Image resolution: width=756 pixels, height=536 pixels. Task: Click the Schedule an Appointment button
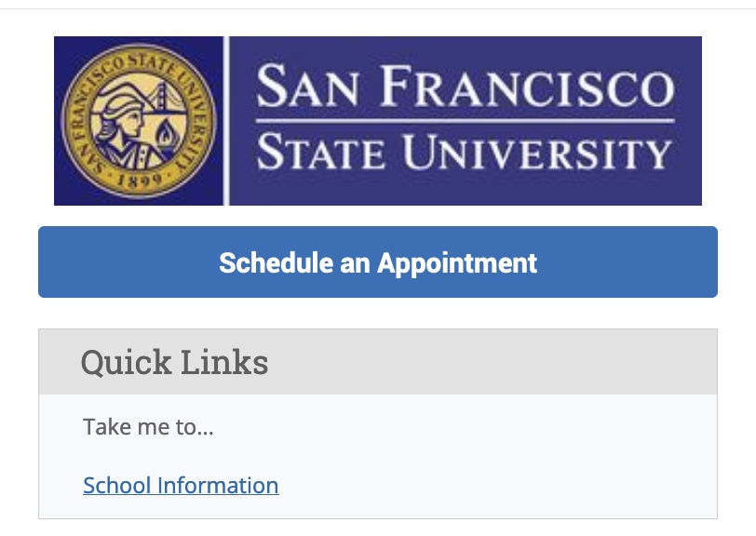pos(378,261)
